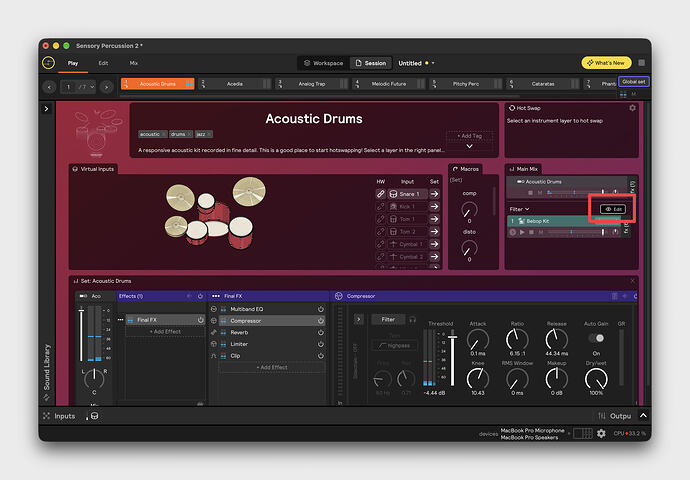Expand the Compressor sidechain section chevron
The width and height of the screenshot is (690, 480).
(x=359, y=319)
